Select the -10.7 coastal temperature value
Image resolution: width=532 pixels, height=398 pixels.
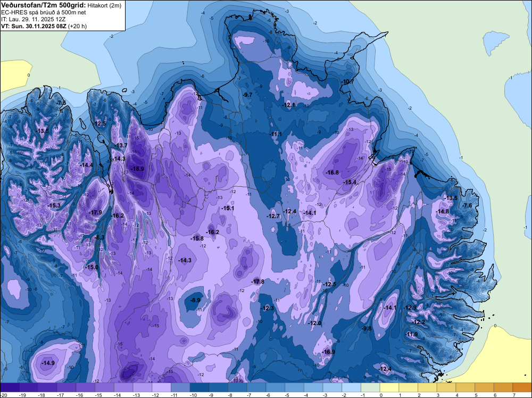coord(347,81)
